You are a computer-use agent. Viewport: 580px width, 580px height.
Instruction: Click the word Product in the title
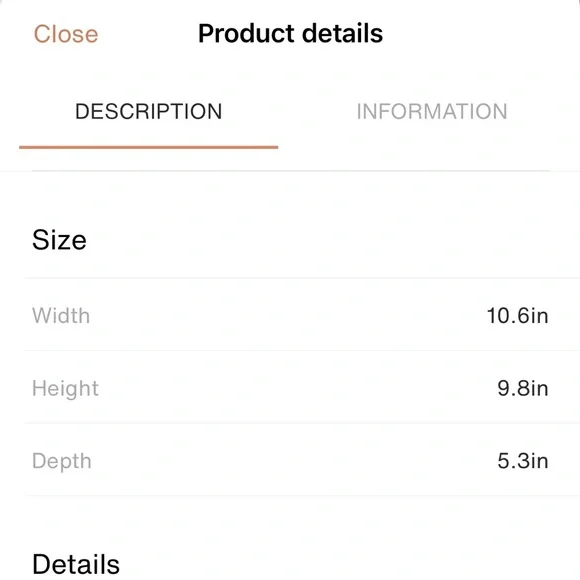[x=245, y=33]
